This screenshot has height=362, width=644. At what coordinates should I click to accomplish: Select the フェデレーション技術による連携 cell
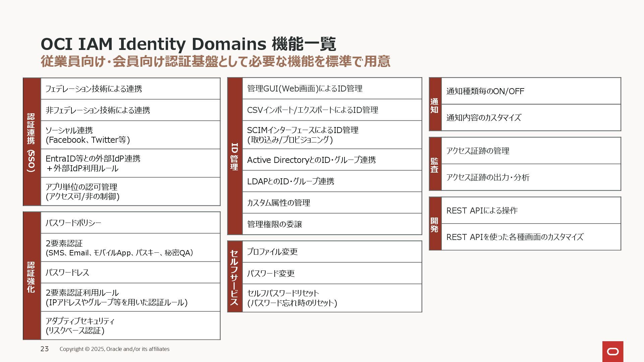click(x=130, y=89)
